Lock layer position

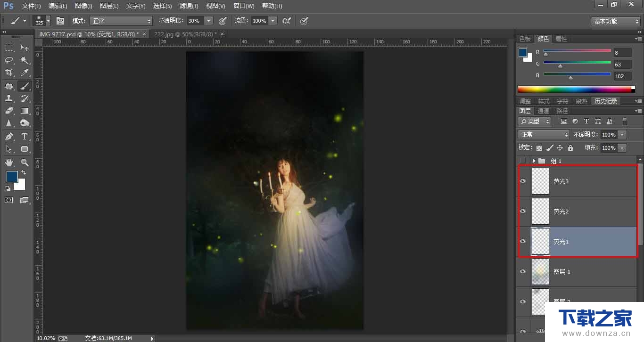(x=560, y=147)
